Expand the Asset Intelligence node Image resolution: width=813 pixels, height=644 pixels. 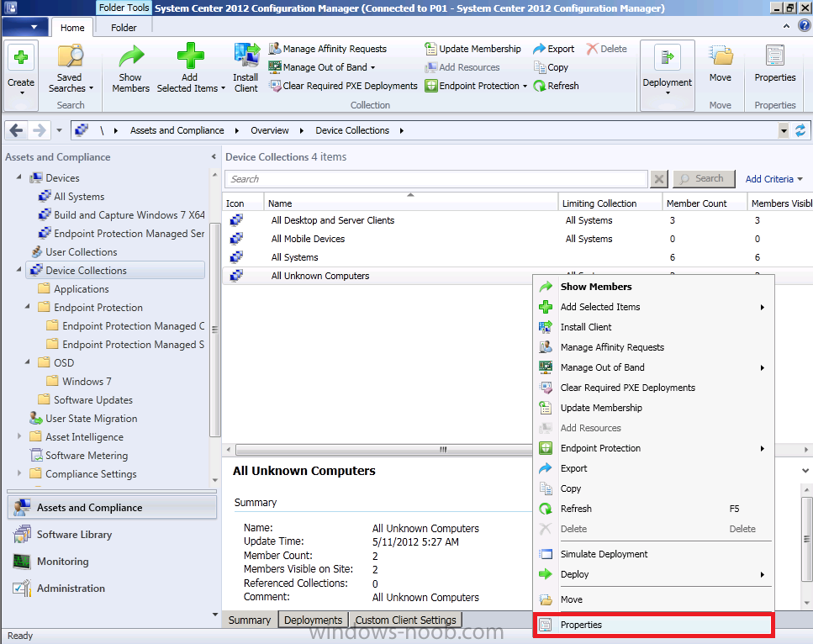18,436
